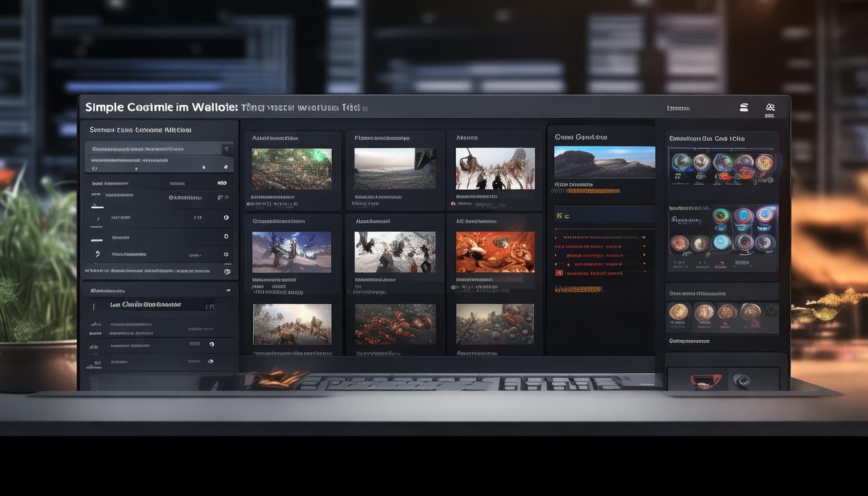Open the stacked-lines menu icon in top bar

pyautogui.click(x=744, y=108)
